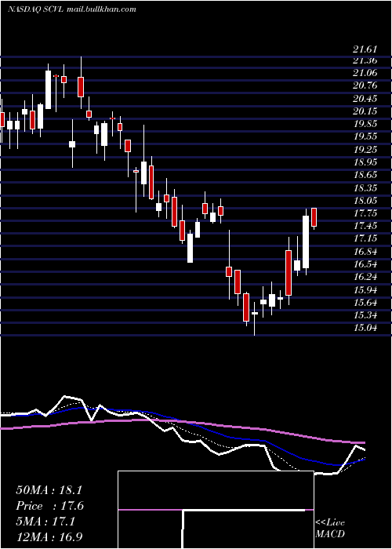Select the 19.55 price axis label
392x549 pixels.
coord(365,136)
